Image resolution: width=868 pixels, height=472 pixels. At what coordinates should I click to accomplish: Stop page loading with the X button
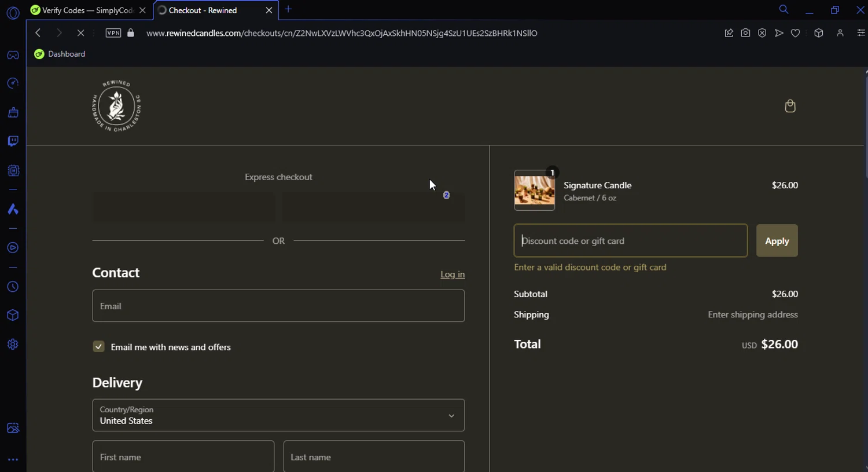point(80,33)
